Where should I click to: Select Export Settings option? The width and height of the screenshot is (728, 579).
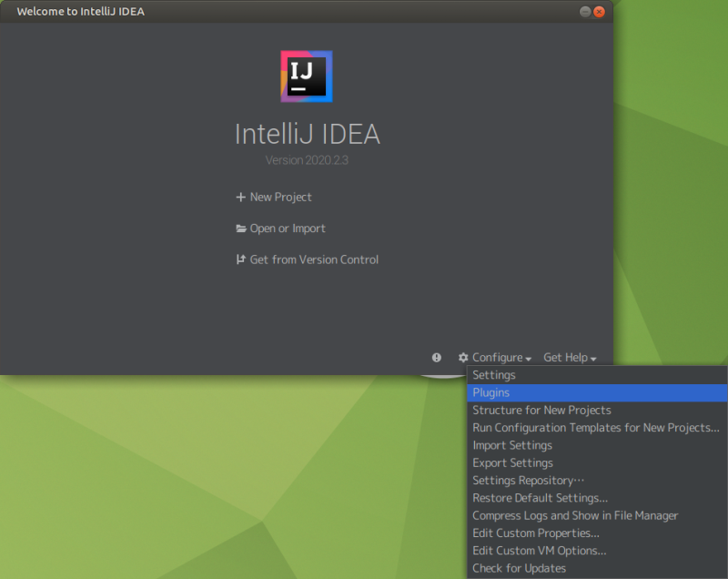512,462
